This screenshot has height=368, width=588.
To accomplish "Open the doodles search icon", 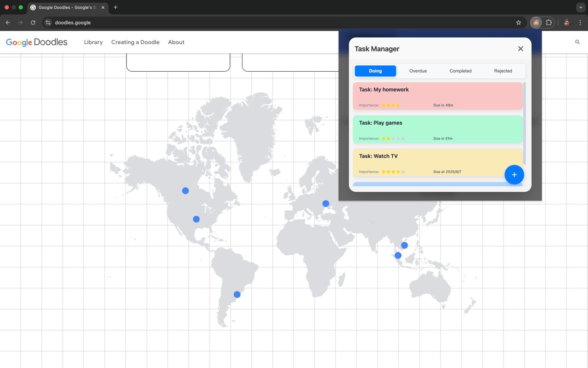I will point(577,42).
